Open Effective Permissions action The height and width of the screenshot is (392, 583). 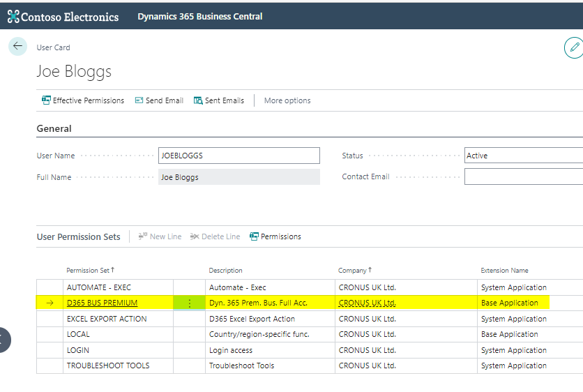pos(83,100)
